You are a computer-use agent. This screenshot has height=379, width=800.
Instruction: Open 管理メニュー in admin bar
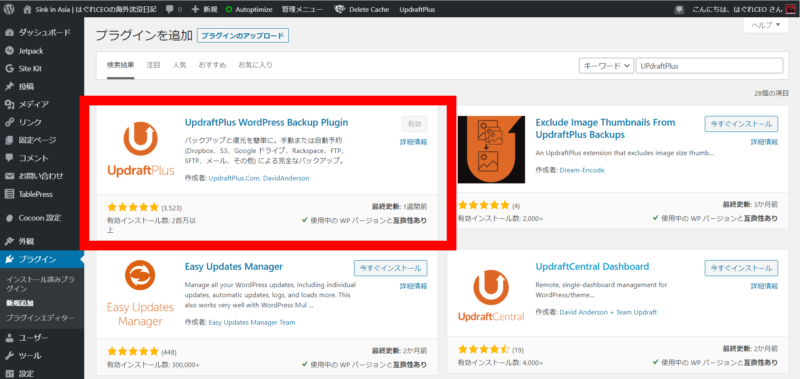coord(302,9)
